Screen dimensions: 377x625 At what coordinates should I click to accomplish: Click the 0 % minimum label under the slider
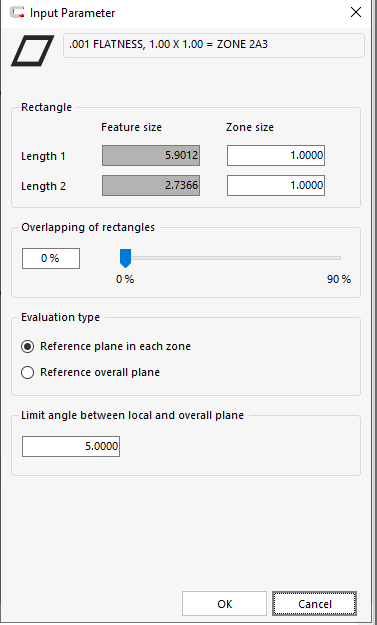125,279
